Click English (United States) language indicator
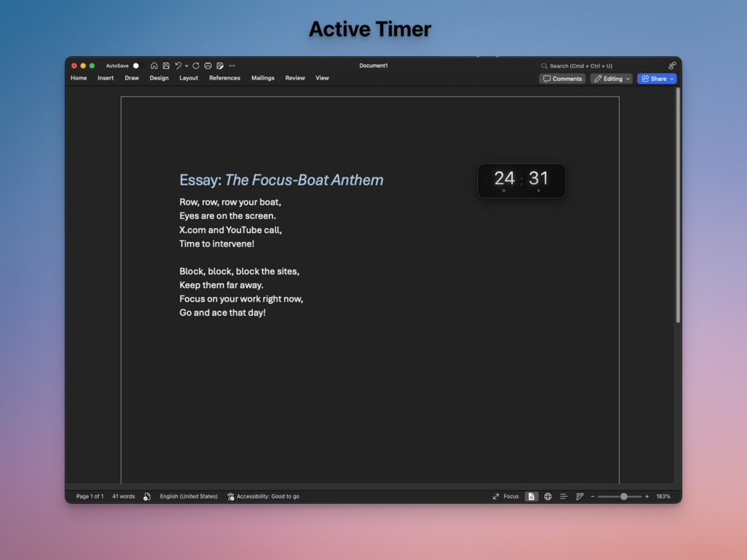The image size is (747, 560). coord(189,496)
